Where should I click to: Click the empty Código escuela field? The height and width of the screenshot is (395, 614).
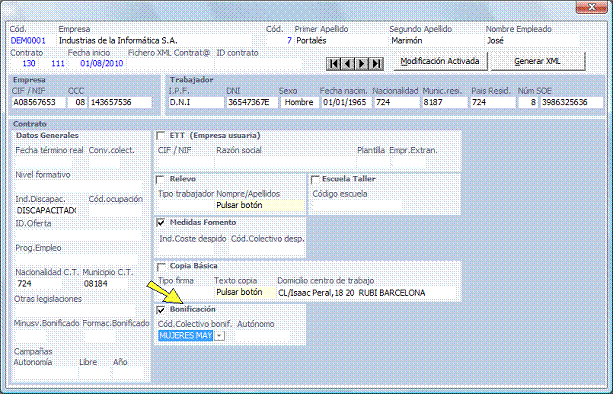pos(356,205)
